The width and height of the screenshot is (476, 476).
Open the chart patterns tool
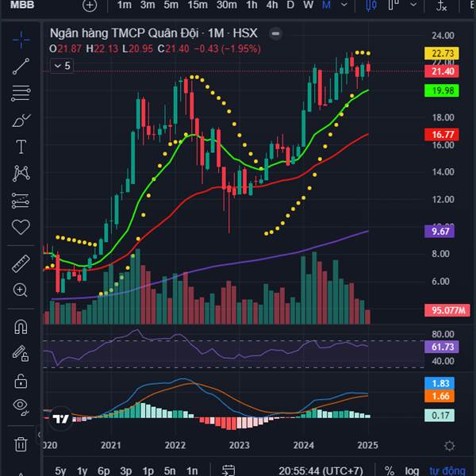pos(21,174)
